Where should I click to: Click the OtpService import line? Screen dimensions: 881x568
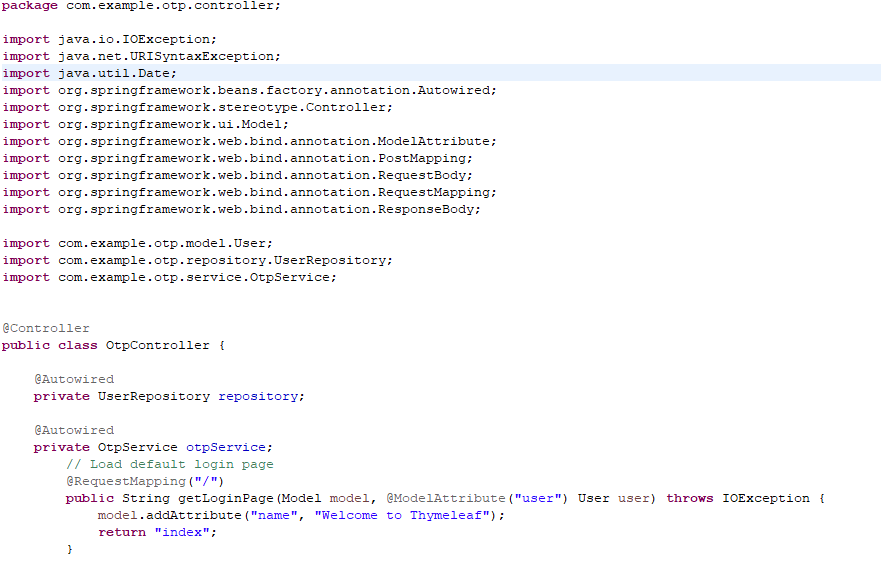pos(169,277)
